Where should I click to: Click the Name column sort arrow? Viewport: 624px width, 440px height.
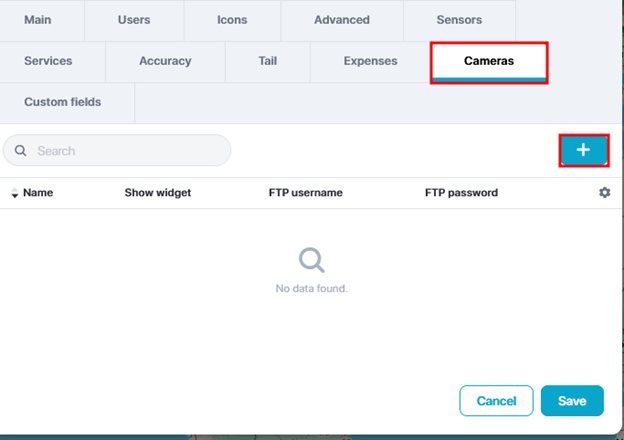14,193
